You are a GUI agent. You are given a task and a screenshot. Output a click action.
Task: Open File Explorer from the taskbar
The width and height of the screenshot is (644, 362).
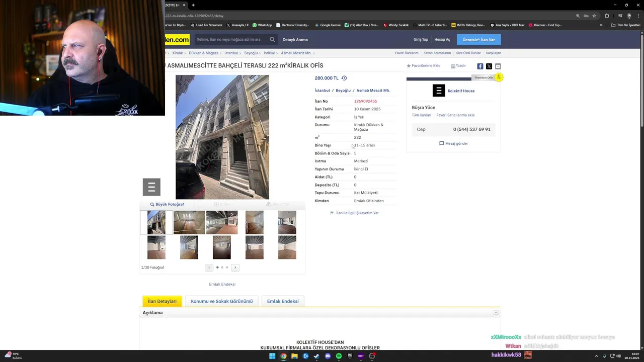coord(294,356)
